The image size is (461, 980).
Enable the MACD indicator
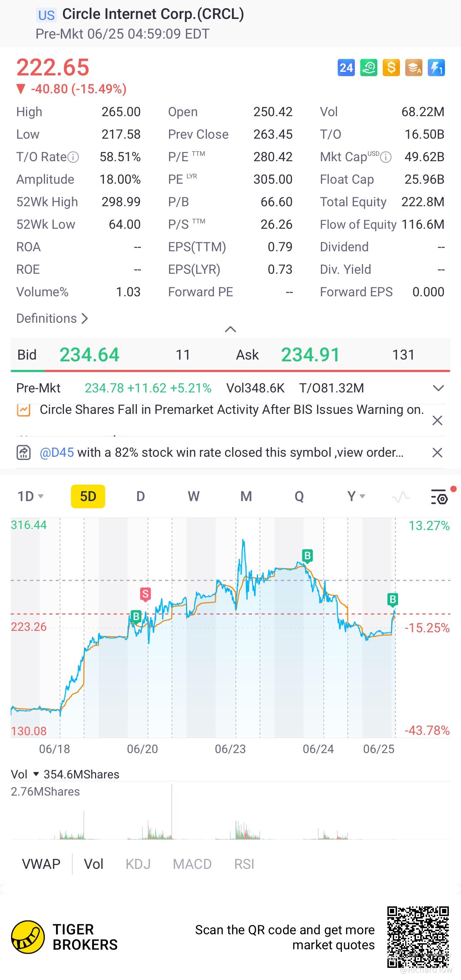point(192,864)
